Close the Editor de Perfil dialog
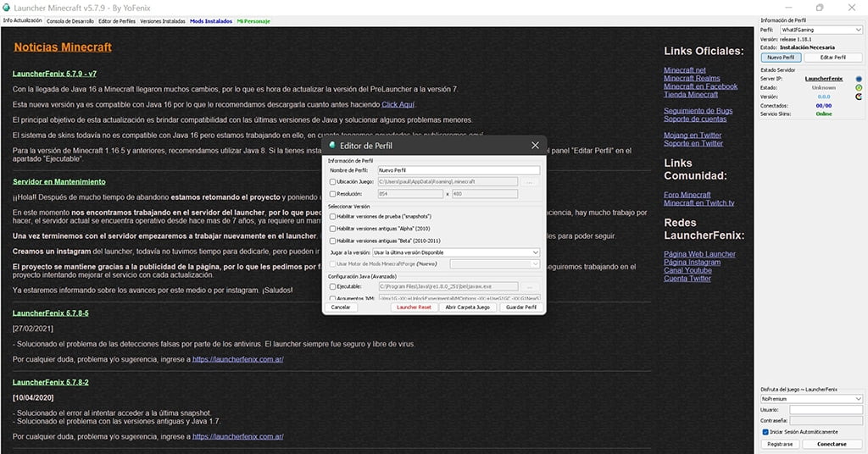 pyautogui.click(x=535, y=146)
